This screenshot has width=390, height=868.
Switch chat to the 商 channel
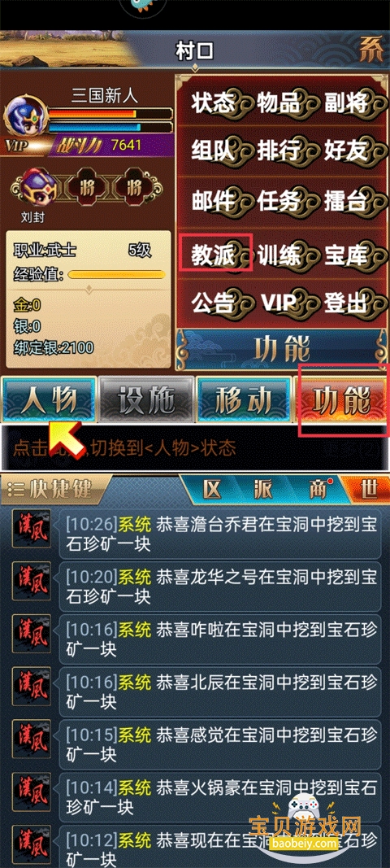click(x=318, y=489)
